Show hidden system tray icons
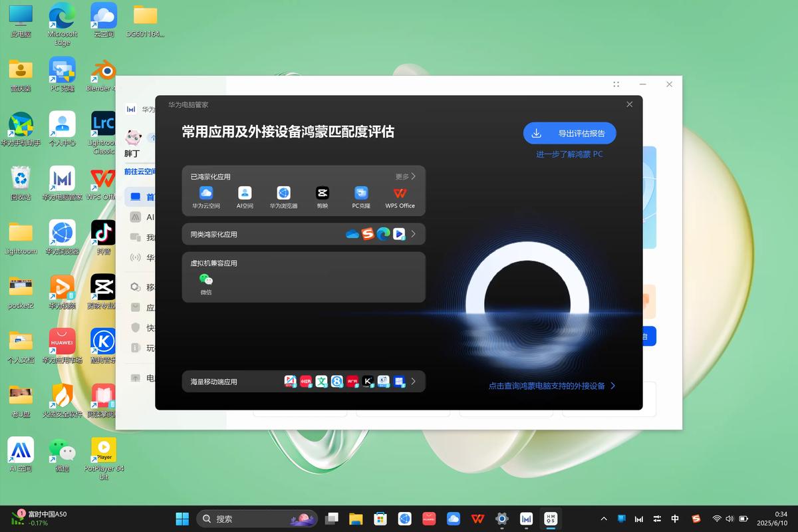Screen dimensions: 798x532 pos(604,518)
